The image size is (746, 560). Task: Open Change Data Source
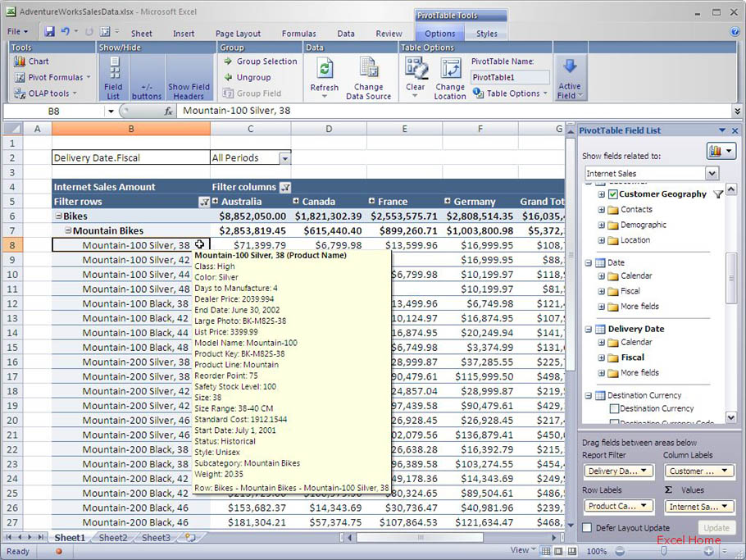click(x=369, y=78)
